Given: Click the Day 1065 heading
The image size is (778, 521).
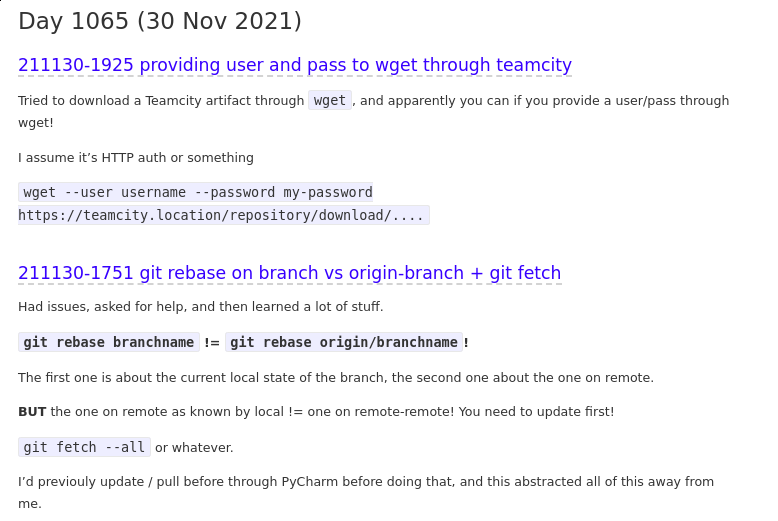Looking at the screenshot, I should [160, 21].
